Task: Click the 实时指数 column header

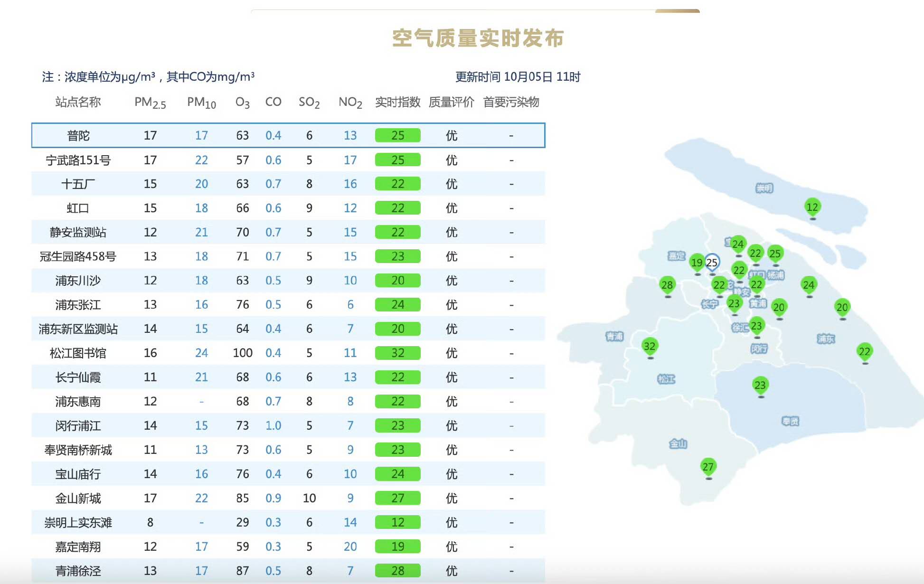Action: [x=397, y=102]
